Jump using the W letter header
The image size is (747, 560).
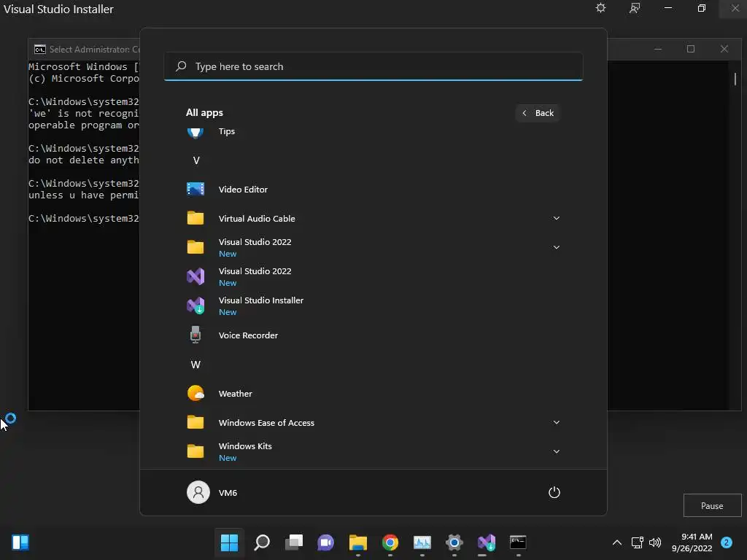point(196,365)
